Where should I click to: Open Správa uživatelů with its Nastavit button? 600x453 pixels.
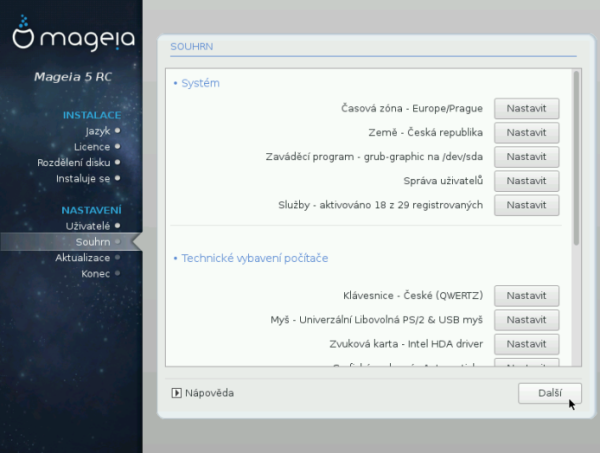tap(527, 181)
